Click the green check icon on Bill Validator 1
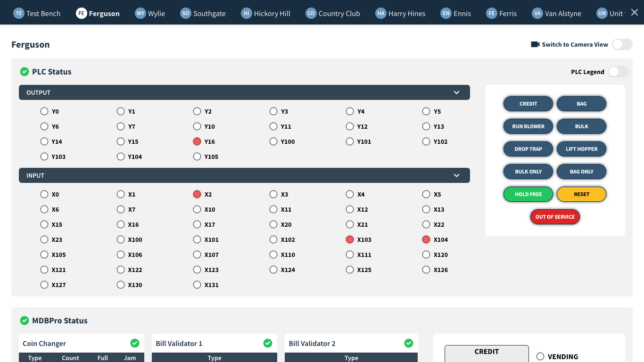The width and height of the screenshot is (644, 362). [x=267, y=343]
